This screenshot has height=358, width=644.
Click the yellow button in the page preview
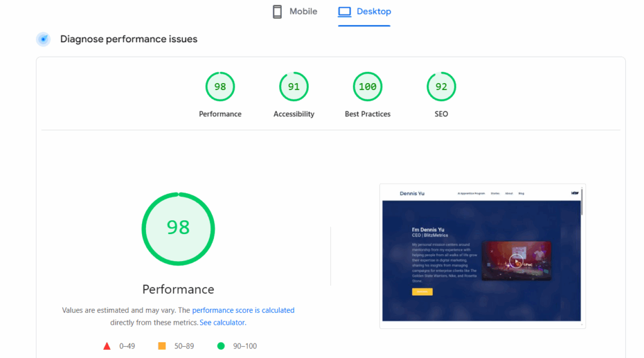[x=422, y=292]
